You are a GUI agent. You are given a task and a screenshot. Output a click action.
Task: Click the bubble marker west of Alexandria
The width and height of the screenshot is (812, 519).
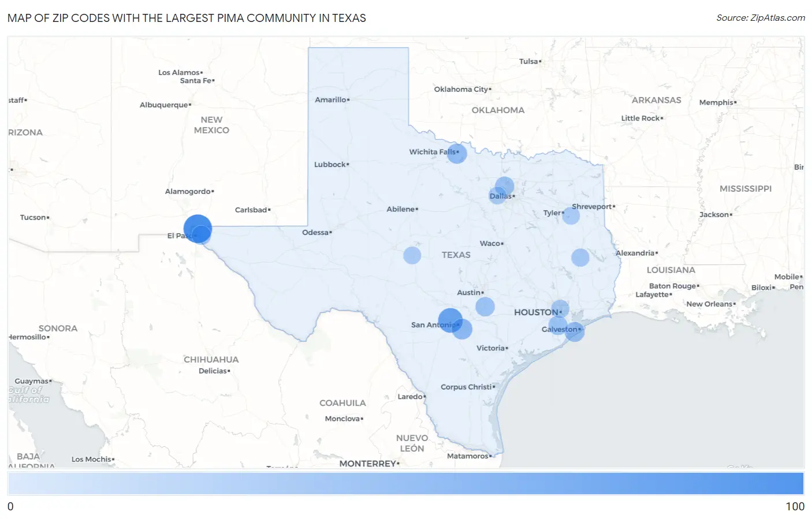tap(580, 257)
